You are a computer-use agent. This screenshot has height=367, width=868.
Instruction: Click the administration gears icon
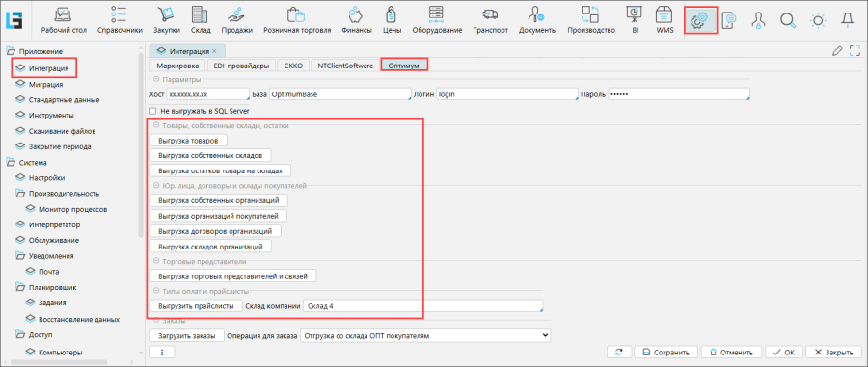coord(701,20)
